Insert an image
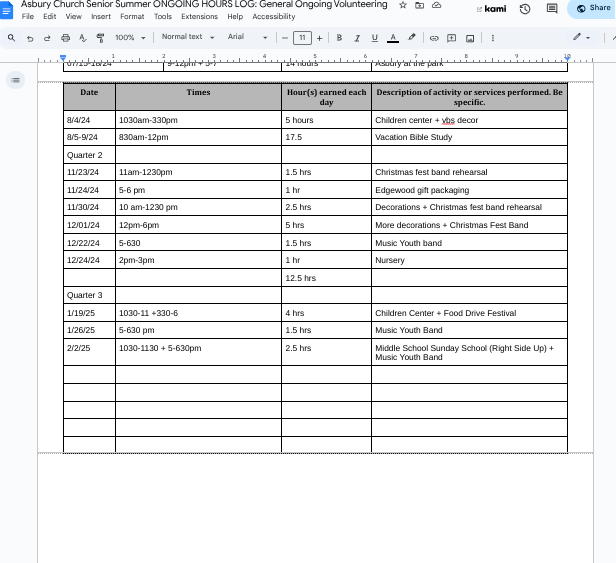 pyautogui.click(x=470, y=38)
